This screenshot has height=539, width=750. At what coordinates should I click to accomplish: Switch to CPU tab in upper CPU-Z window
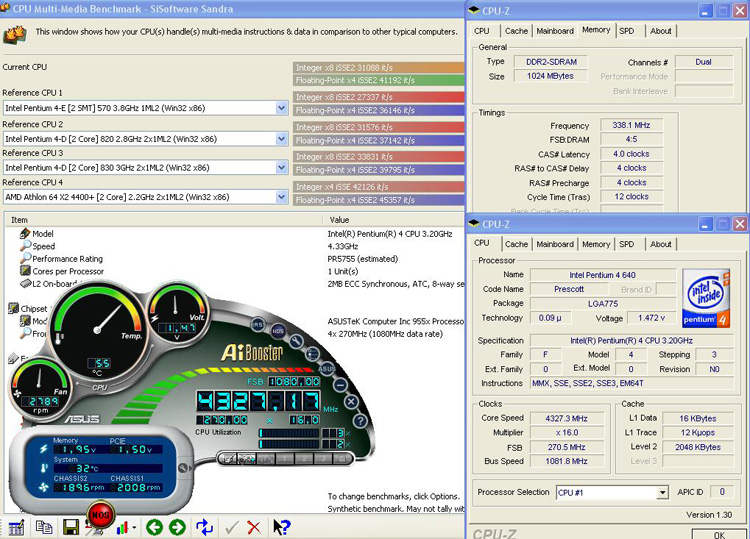[x=482, y=31]
